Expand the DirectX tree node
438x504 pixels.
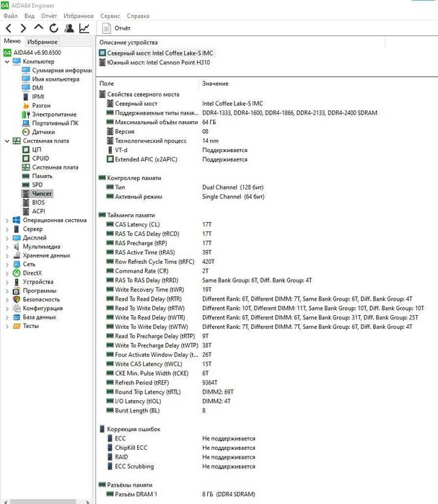(7, 273)
